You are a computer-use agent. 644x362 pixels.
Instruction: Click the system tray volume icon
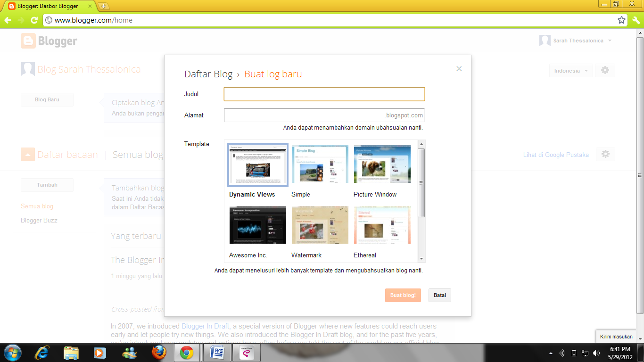(597, 353)
